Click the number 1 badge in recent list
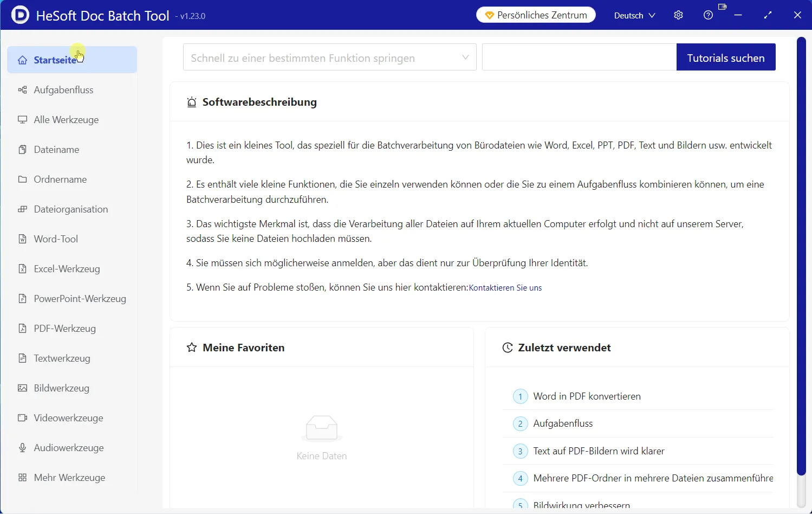812x514 pixels. coord(521,396)
